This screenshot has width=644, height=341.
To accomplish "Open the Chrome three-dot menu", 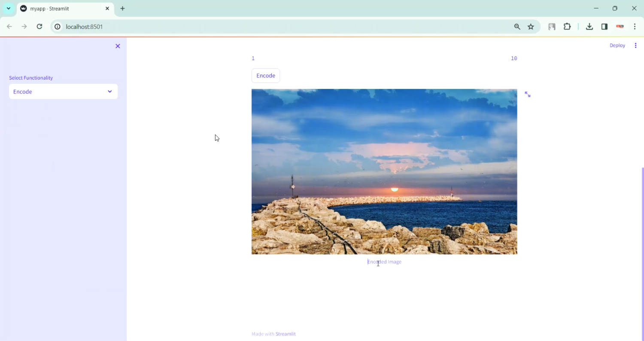I will click(x=635, y=27).
